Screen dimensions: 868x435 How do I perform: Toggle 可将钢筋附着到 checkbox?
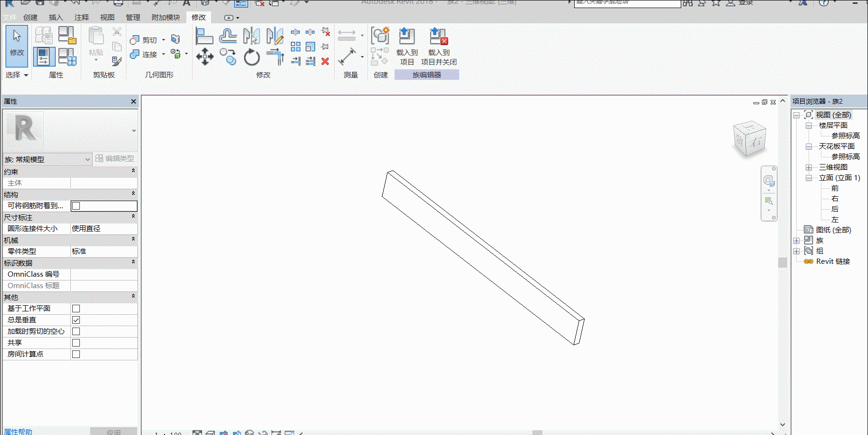(76, 206)
